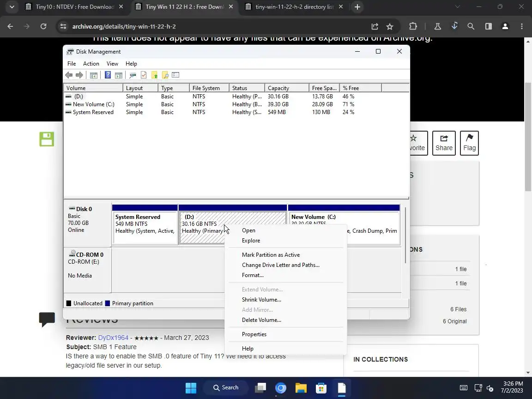Select System Reserved partition block on Disk 0
The width and height of the screenshot is (532, 399).
click(145, 224)
